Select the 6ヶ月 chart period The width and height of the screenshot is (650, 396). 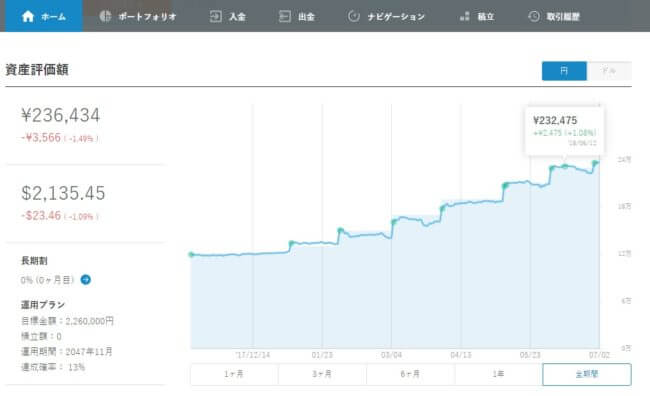point(410,374)
